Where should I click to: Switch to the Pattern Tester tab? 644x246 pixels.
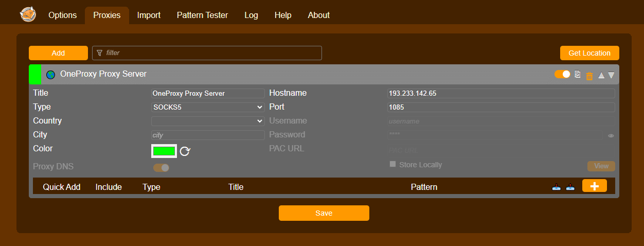pyautogui.click(x=202, y=15)
